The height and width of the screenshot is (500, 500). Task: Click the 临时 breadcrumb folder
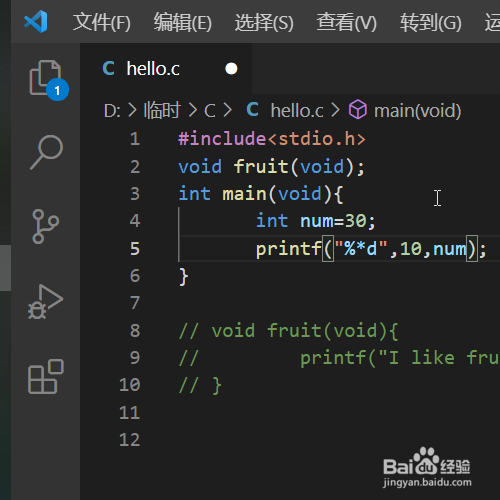tap(162, 110)
